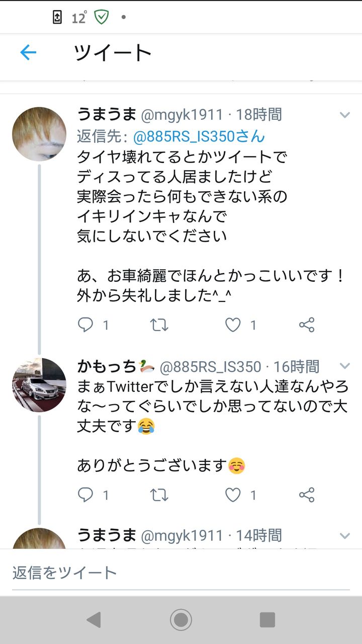362x644 pixels.
Task: View かもっち's car profile picture
Action: coord(39,385)
